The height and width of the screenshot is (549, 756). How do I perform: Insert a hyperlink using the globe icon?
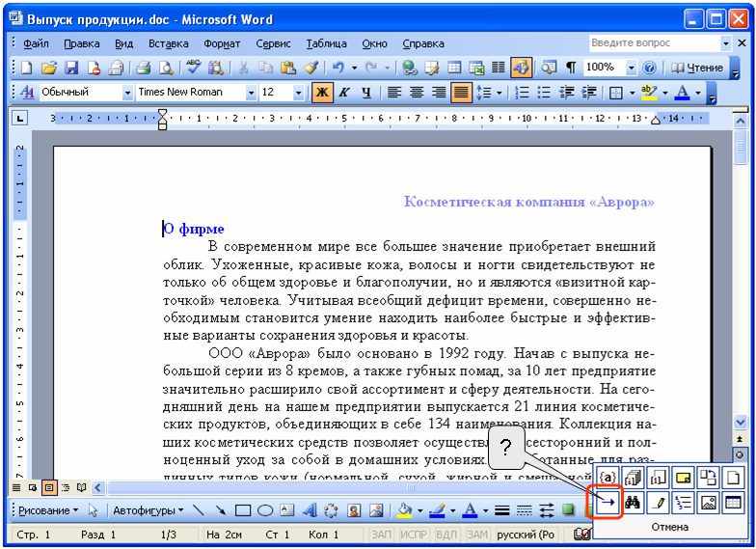click(410, 68)
